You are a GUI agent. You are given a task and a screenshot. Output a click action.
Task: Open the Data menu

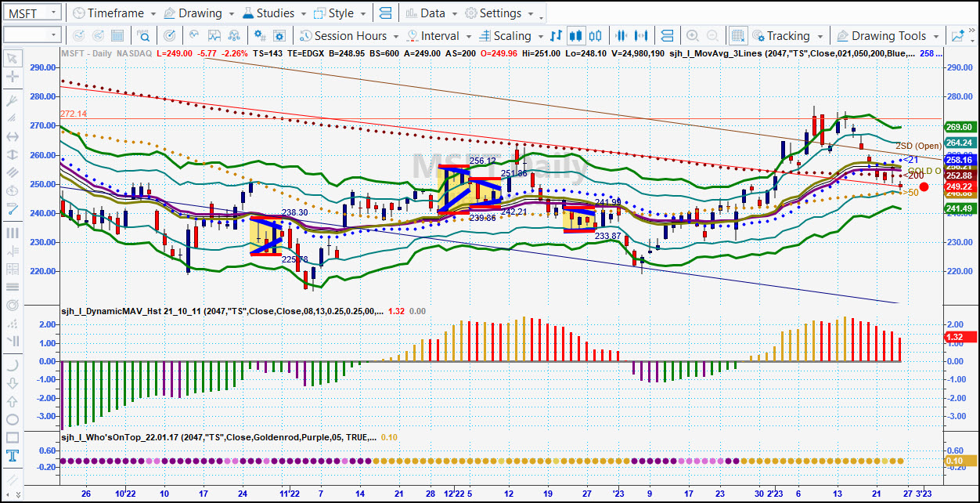(431, 13)
